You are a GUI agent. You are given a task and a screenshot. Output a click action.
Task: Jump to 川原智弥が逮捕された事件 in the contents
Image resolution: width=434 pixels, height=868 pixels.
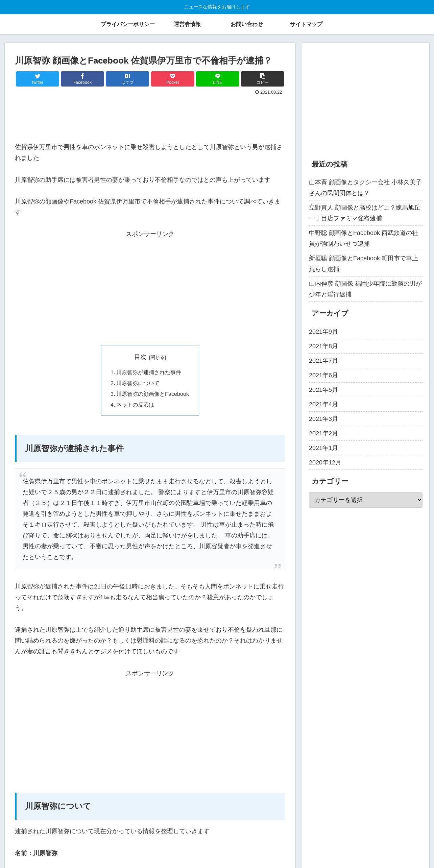[149, 372]
